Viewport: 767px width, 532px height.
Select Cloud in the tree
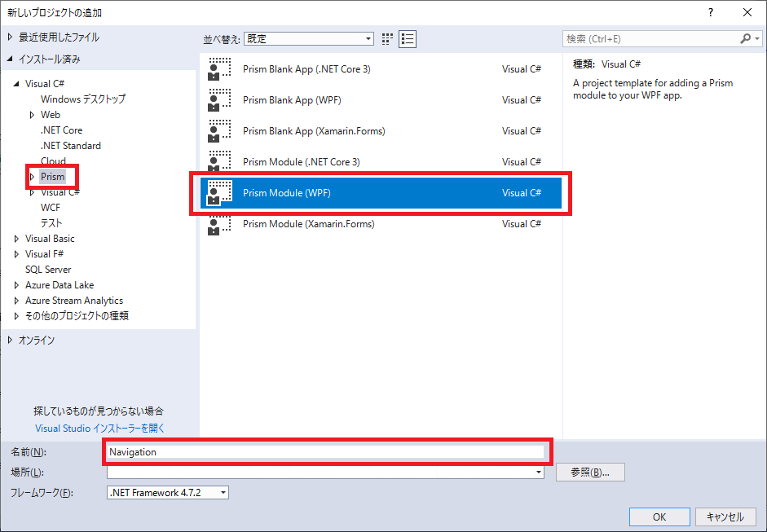[53, 160]
